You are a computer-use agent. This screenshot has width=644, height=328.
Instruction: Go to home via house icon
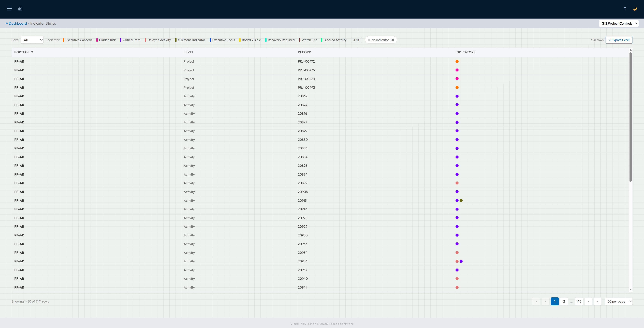tap(20, 8)
